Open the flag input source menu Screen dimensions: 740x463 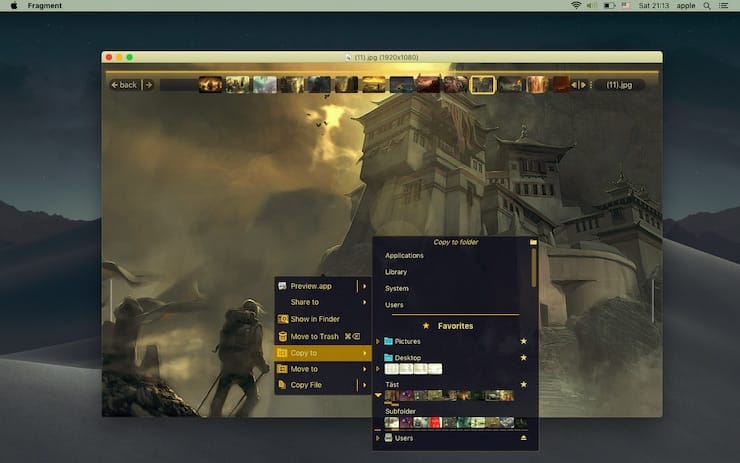coord(626,6)
